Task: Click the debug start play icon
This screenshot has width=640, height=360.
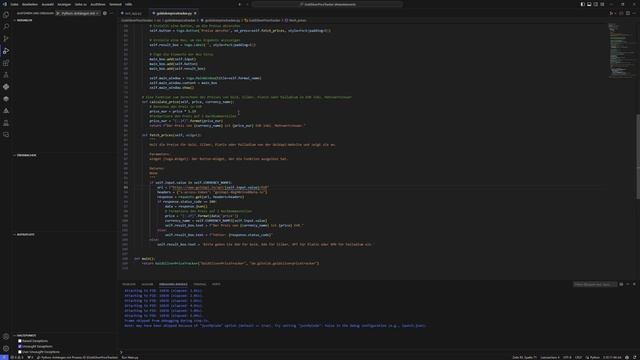Action: tap(58, 13)
